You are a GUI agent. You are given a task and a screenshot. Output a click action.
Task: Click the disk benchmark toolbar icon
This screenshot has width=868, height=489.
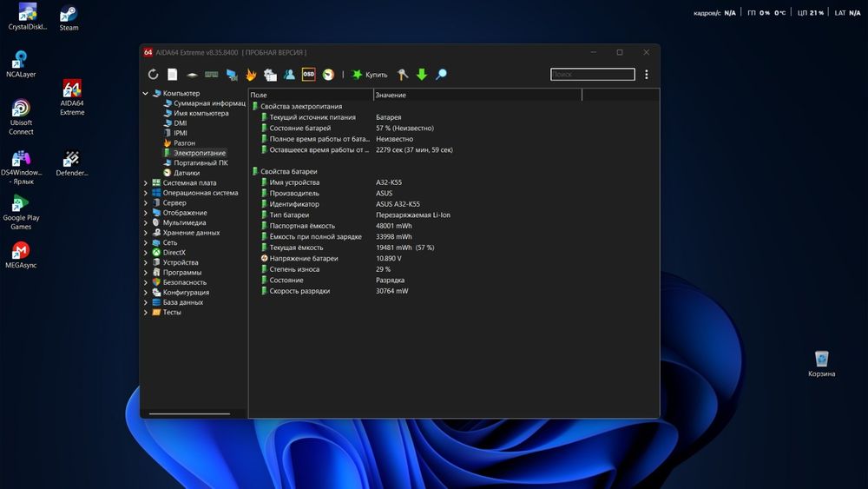click(x=192, y=74)
